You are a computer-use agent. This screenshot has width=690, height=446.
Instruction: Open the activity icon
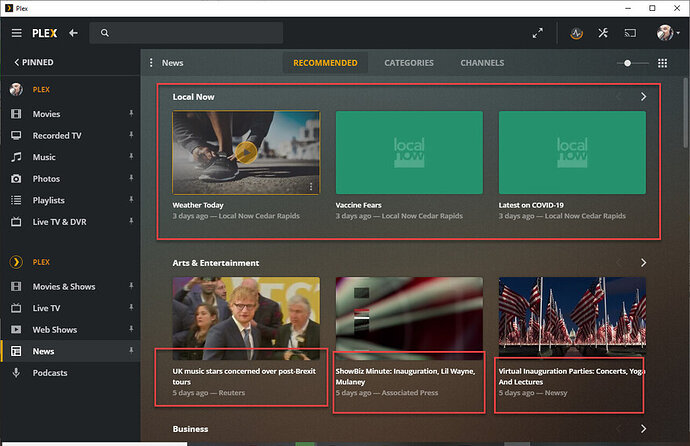(x=576, y=33)
